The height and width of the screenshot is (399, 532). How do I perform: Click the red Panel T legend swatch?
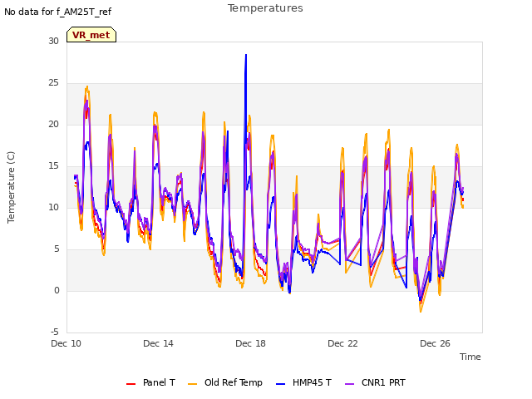[x=131, y=384]
